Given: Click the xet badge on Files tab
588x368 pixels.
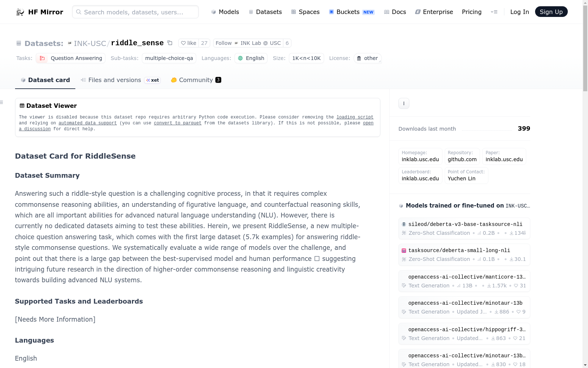Looking at the screenshot, I should 153,80.
